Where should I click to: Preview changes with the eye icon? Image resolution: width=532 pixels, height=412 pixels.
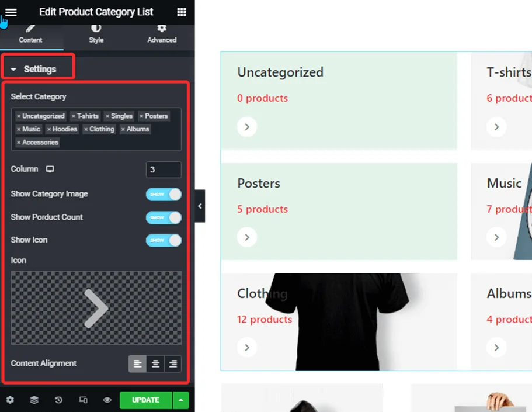pyautogui.click(x=107, y=400)
